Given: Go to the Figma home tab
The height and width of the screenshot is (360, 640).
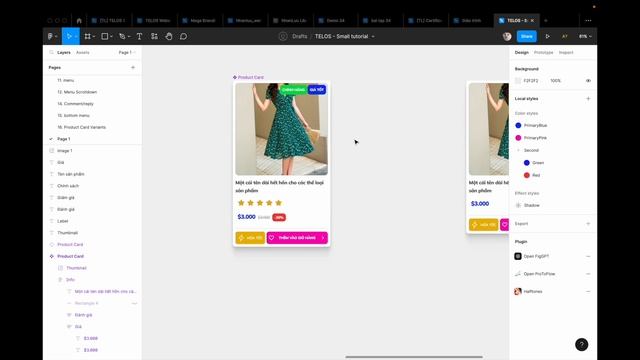Looking at the screenshot, I should tap(79, 20).
